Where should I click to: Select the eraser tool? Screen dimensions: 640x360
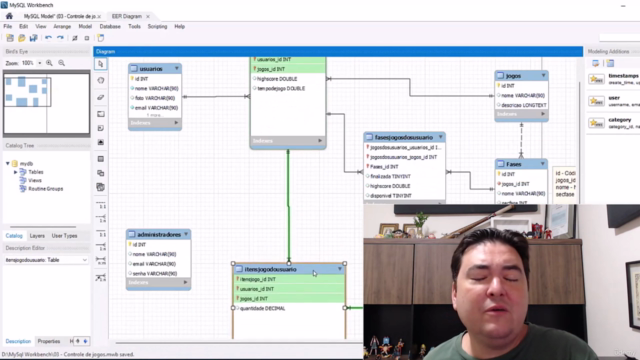[101, 97]
